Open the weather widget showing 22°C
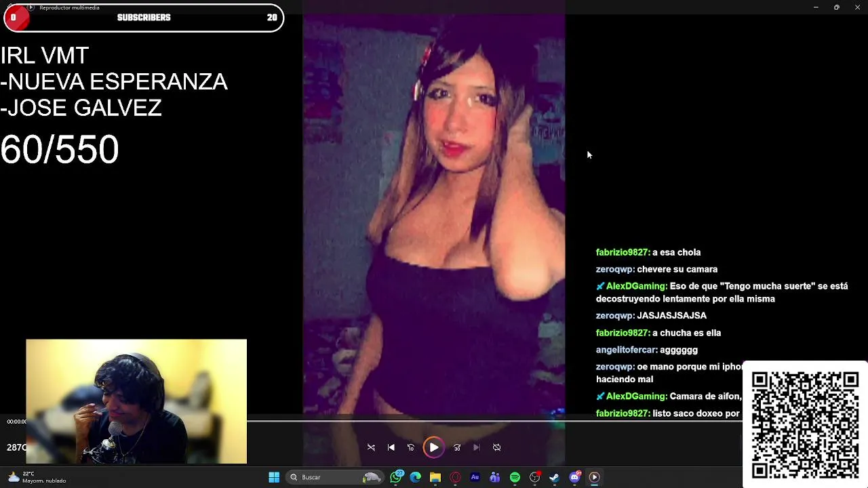Image resolution: width=868 pixels, height=488 pixels. [35, 477]
